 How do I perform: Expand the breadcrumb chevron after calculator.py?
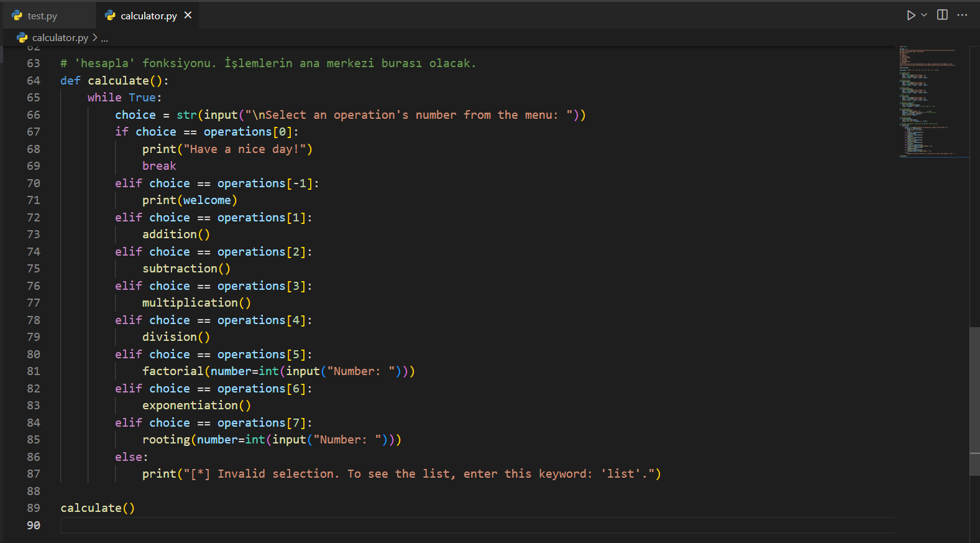[94, 37]
